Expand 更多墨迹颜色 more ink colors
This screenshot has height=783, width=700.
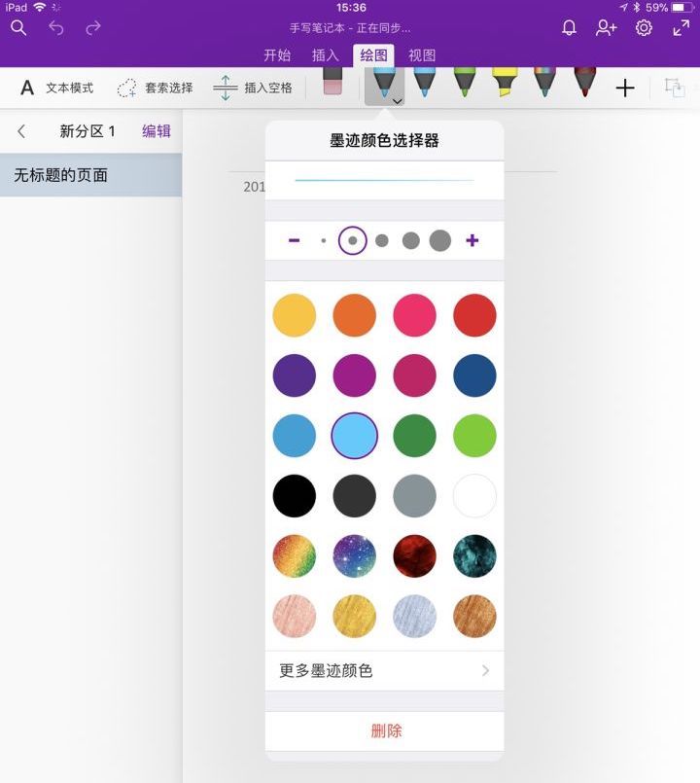[x=384, y=670]
